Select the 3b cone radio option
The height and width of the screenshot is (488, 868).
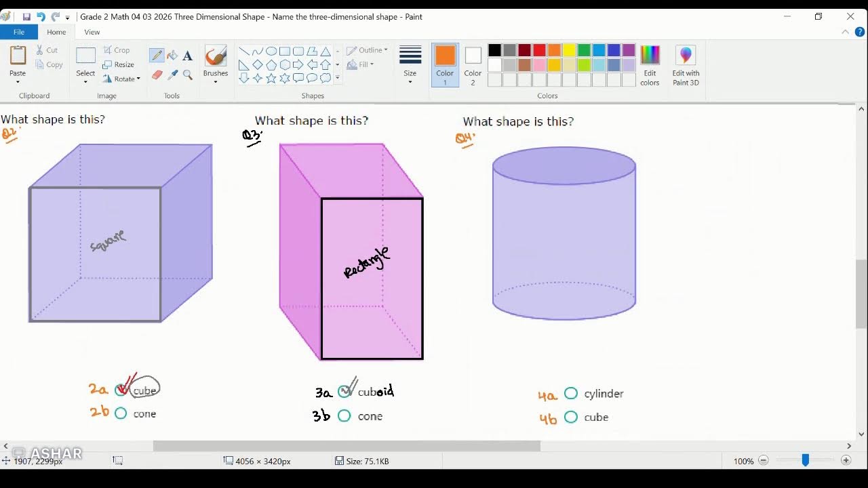344,415
